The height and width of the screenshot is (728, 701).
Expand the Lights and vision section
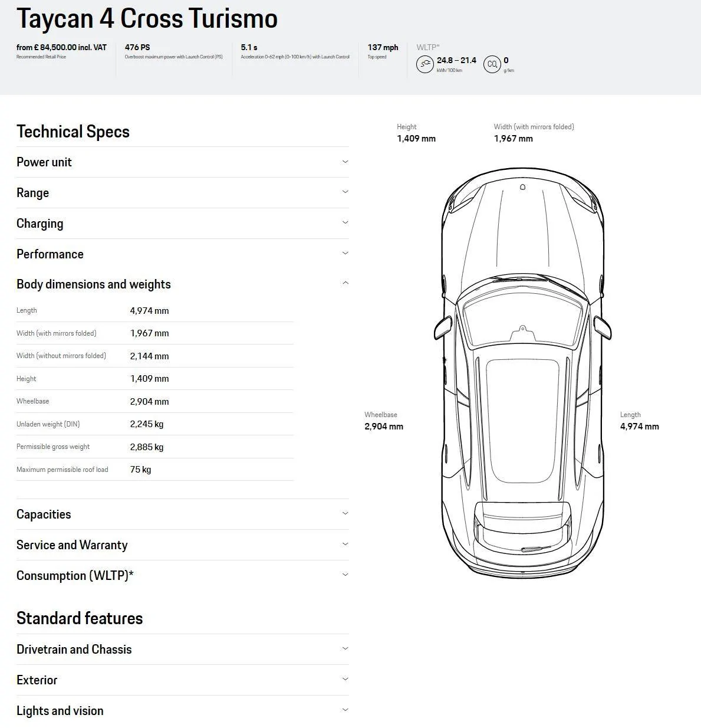(x=182, y=711)
